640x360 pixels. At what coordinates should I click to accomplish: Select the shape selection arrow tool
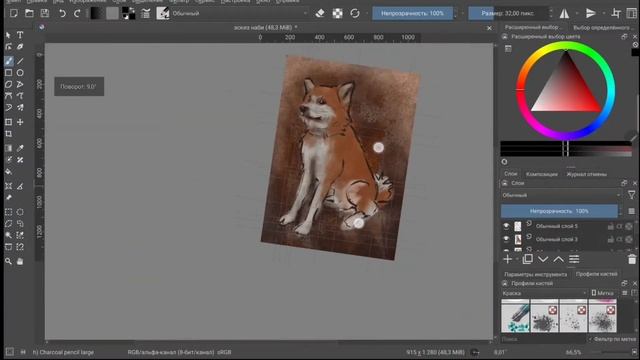click(x=8, y=35)
